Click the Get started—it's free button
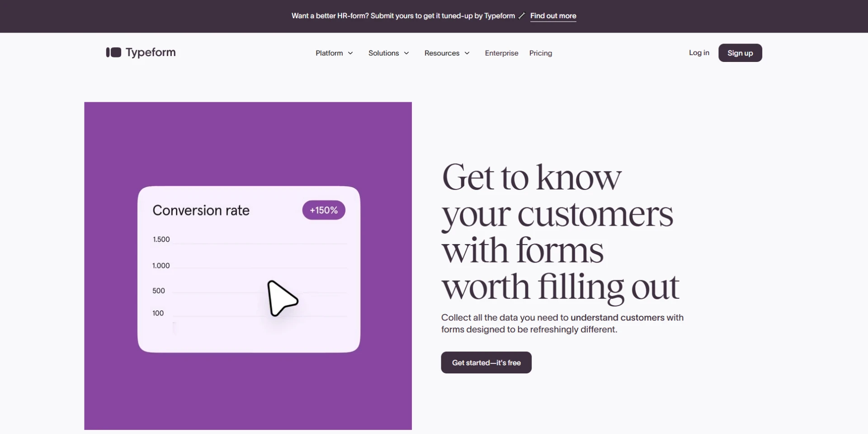 (486, 362)
